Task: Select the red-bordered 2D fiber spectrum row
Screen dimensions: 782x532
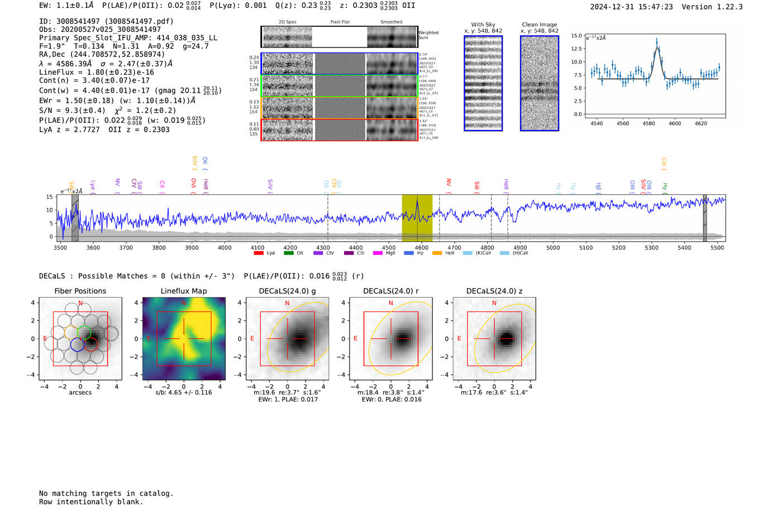Action: (x=340, y=130)
